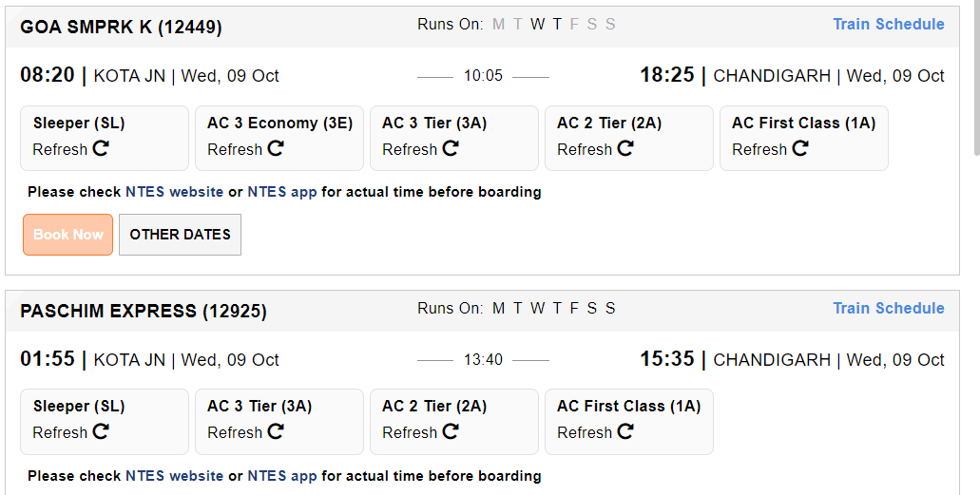This screenshot has width=980, height=495.
Task: Open NTES website link in first train card
Action: pos(174,192)
